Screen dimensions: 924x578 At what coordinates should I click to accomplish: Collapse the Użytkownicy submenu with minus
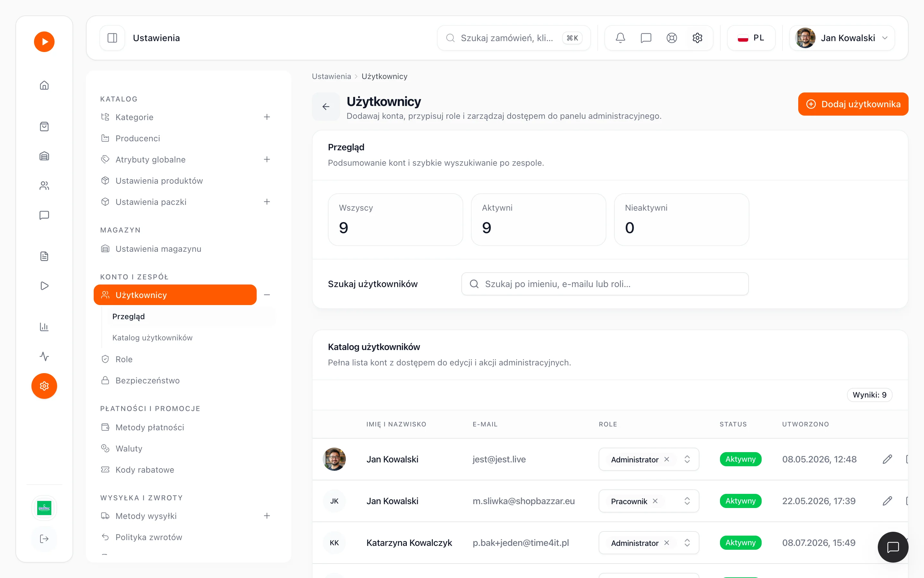267,295
